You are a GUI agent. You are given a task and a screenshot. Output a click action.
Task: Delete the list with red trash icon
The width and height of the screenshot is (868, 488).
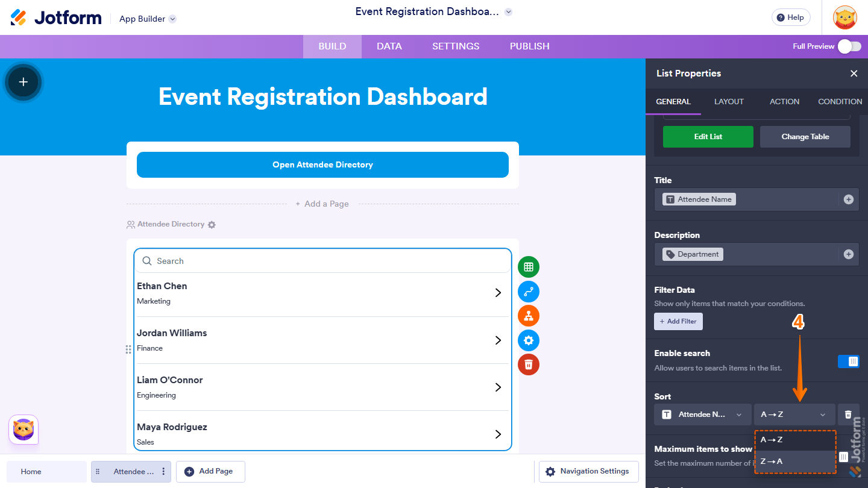529,364
